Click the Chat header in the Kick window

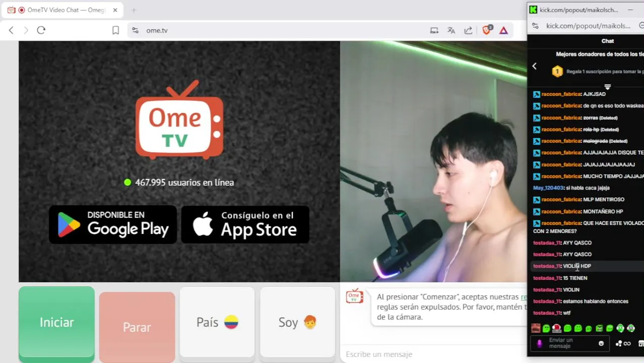pos(608,41)
